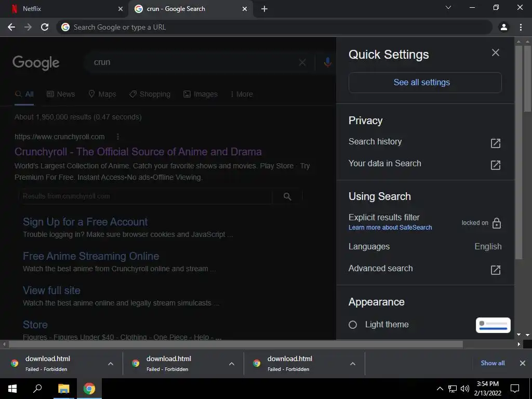Open Windows Start menu
The height and width of the screenshot is (399, 532).
pyautogui.click(x=12, y=389)
